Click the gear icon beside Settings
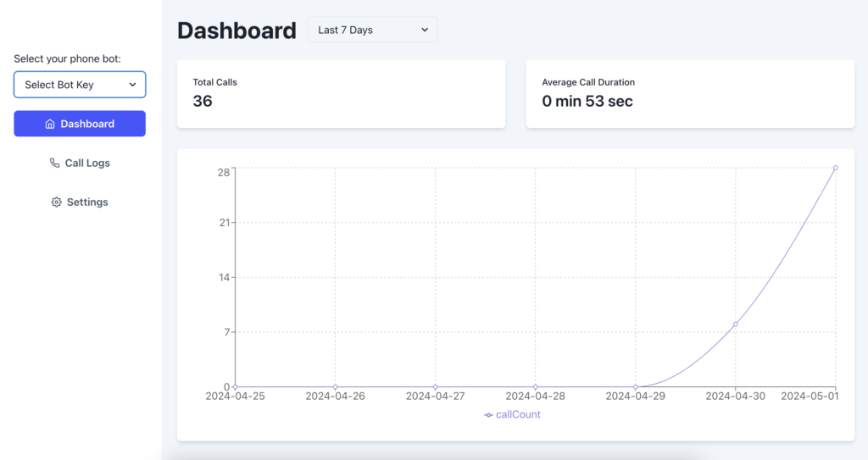868x460 pixels. (x=56, y=202)
